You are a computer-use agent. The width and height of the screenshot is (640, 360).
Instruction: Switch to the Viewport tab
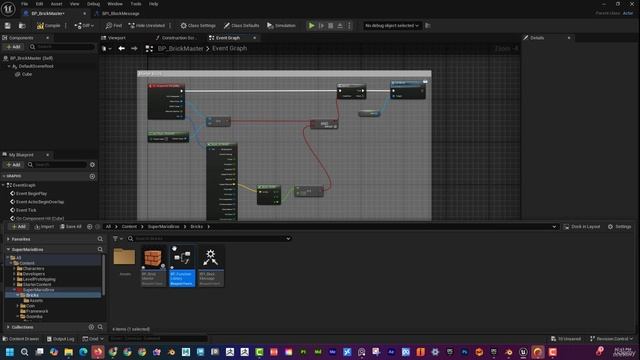pos(117,38)
